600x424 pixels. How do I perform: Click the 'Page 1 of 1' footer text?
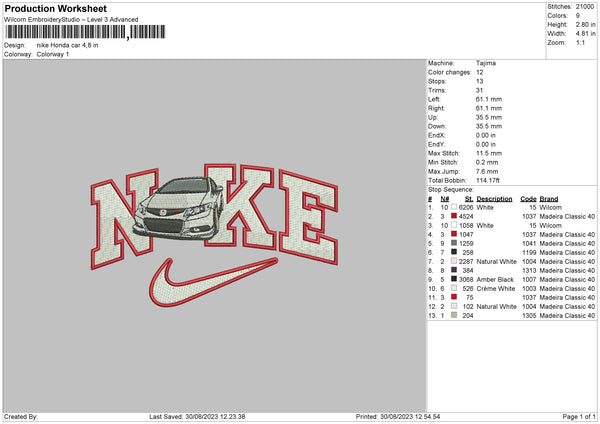pos(579,416)
